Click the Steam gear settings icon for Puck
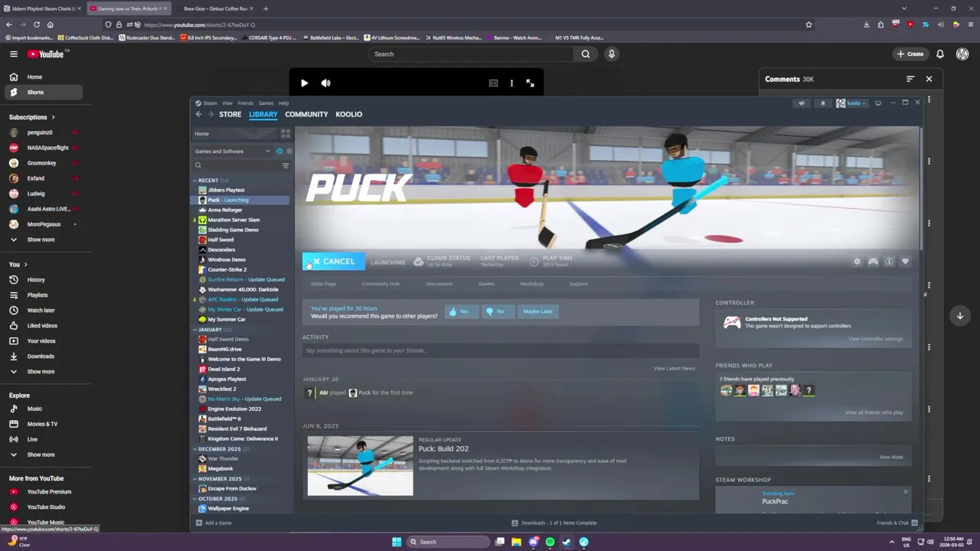Screen dimensions: 980x551 pyautogui.click(x=857, y=262)
